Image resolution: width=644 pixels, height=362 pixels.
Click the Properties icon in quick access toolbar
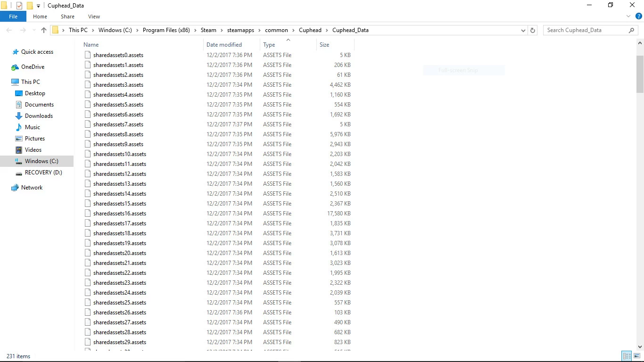[x=19, y=6]
